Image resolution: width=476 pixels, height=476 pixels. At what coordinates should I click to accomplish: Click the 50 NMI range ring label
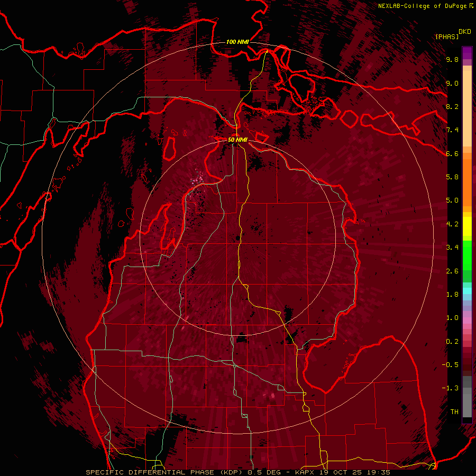[237, 140]
